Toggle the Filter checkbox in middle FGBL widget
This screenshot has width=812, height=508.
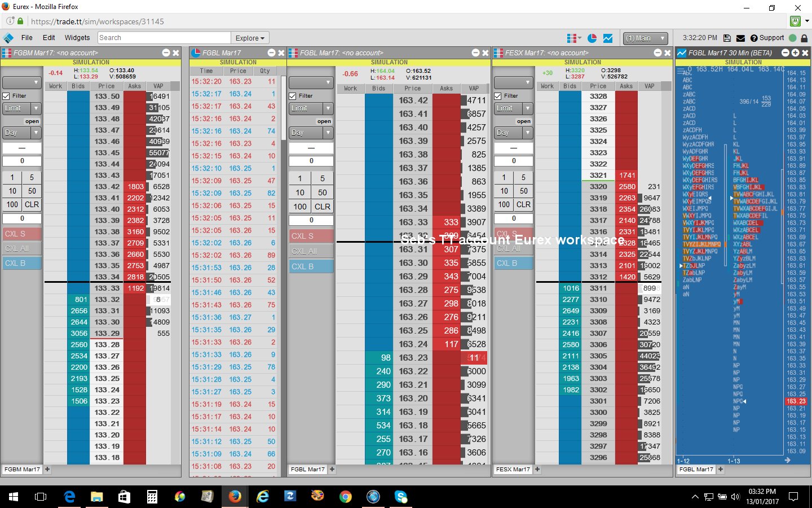coord(293,96)
